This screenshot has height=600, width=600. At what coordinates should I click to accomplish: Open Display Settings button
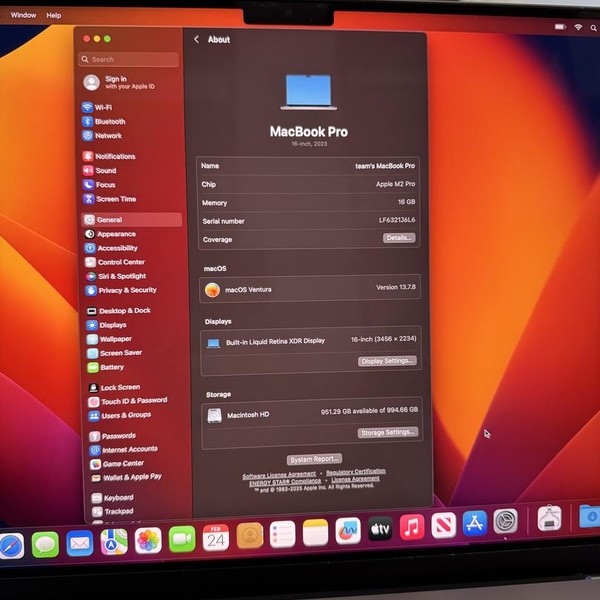click(x=387, y=361)
